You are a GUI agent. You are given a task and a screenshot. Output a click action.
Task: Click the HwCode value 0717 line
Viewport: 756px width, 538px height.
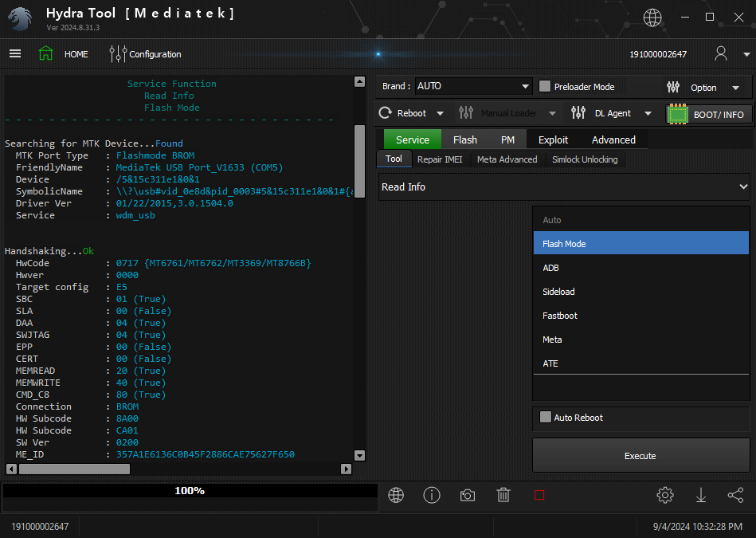point(213,263)
